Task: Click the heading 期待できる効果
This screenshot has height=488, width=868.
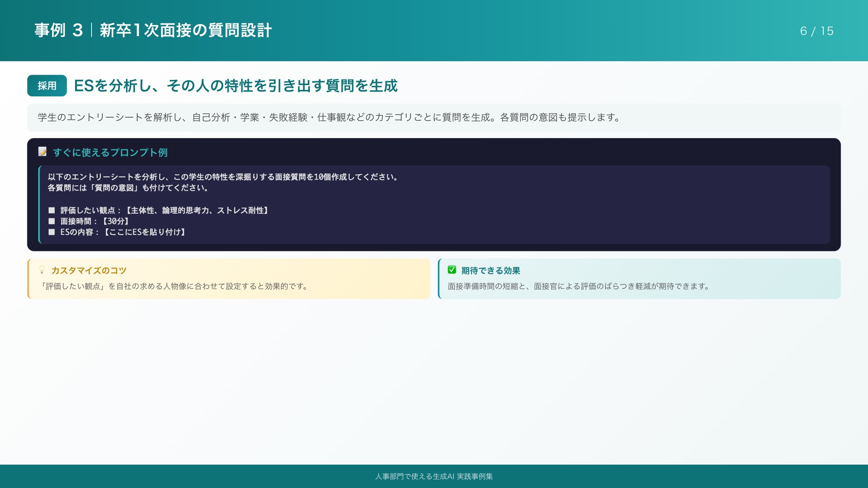Action: pos(490,270)
